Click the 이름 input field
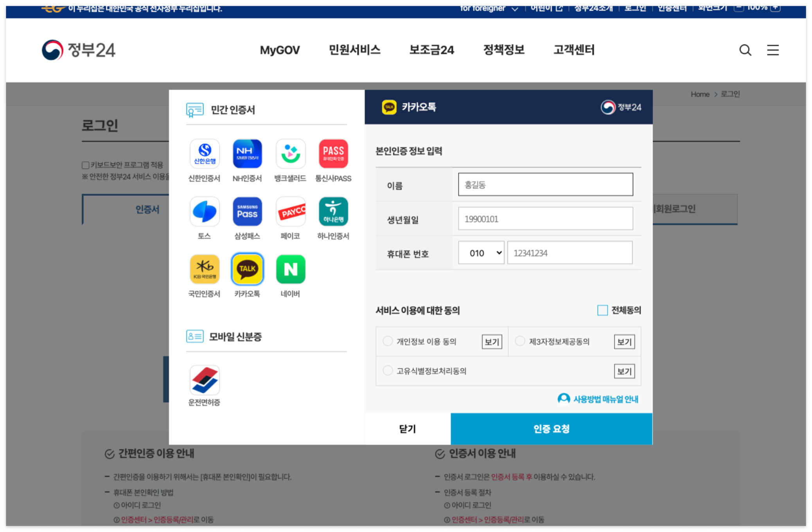The image size is (812, 532). coord(545,184)
